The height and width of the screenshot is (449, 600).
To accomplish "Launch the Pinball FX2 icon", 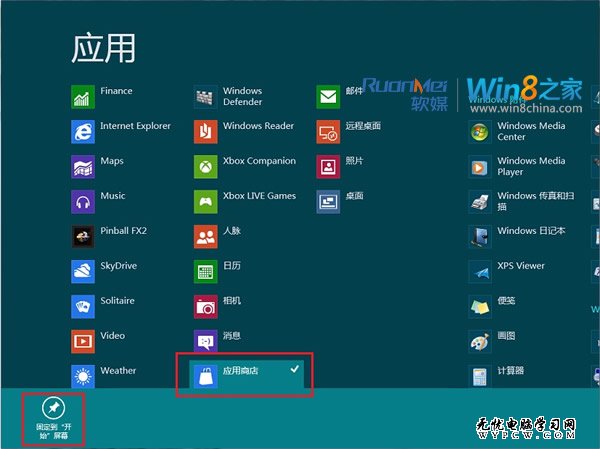I will (x=83, y=237).
